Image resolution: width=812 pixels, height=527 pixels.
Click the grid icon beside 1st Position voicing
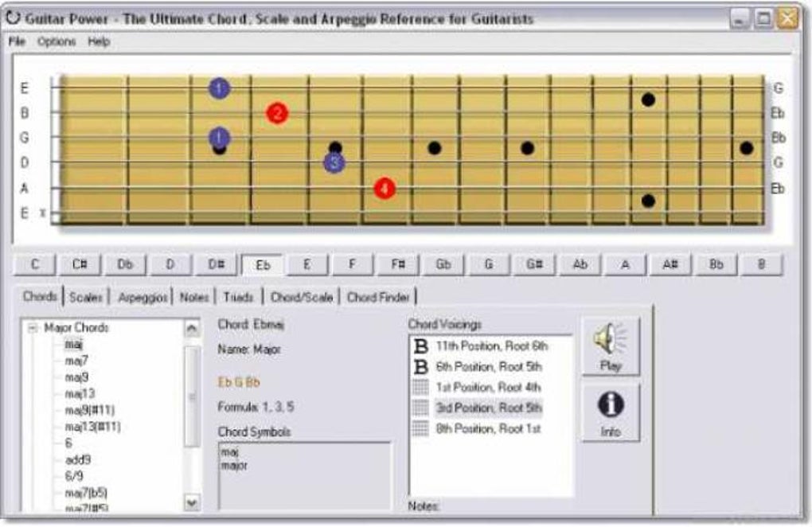[420, 387]
